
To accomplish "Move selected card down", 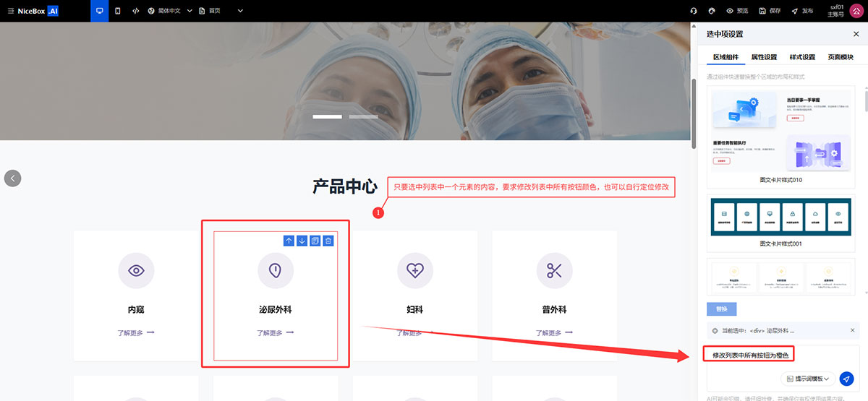I will pyautogui.click(x=302, y=241).
